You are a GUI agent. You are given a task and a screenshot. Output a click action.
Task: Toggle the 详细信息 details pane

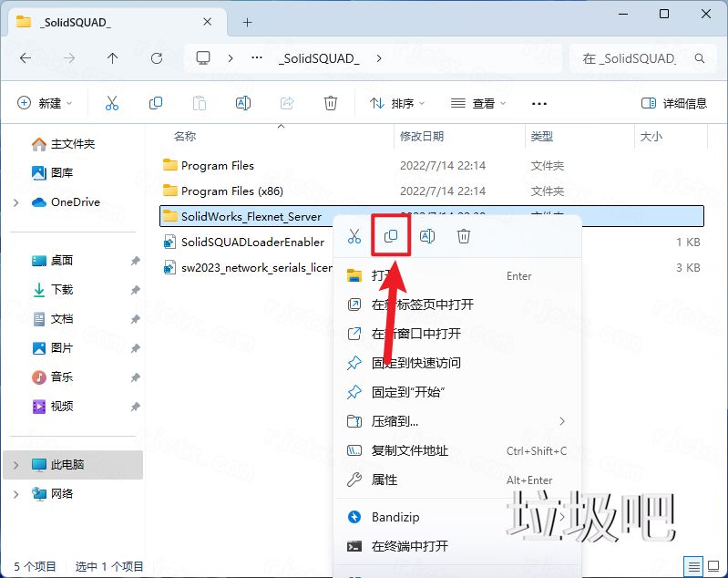click(x=674, y=103)
